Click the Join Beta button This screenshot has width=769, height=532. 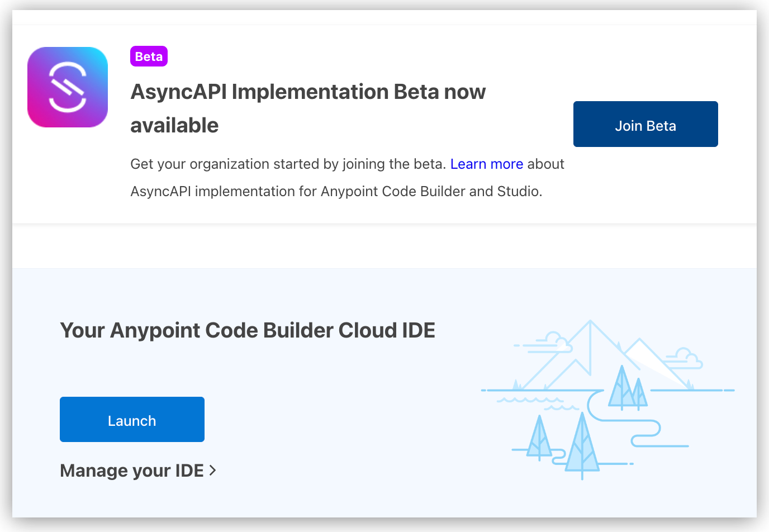(x=645, y=124)
